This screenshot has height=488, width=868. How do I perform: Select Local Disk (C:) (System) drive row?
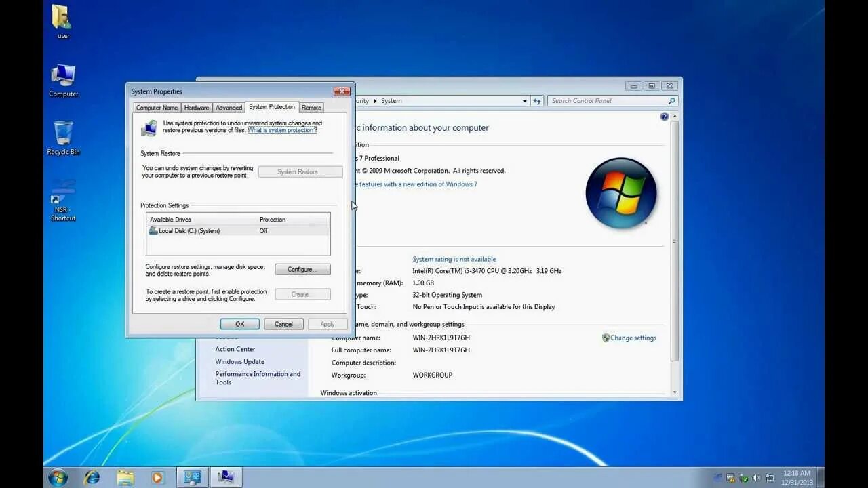238,231
